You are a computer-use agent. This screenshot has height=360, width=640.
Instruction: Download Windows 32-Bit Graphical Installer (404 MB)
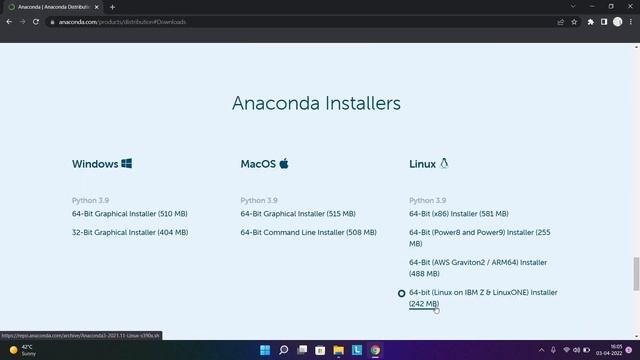tap(130, 232)
